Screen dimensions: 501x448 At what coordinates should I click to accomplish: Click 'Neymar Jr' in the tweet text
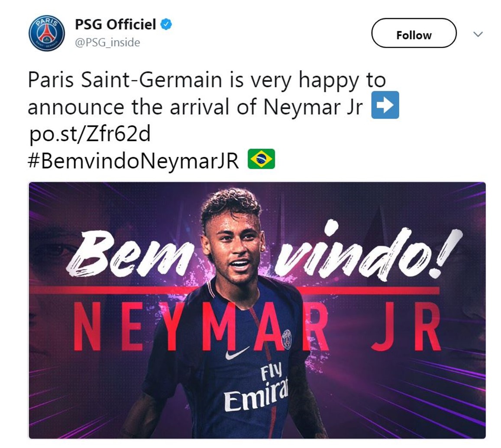[314, 107]
